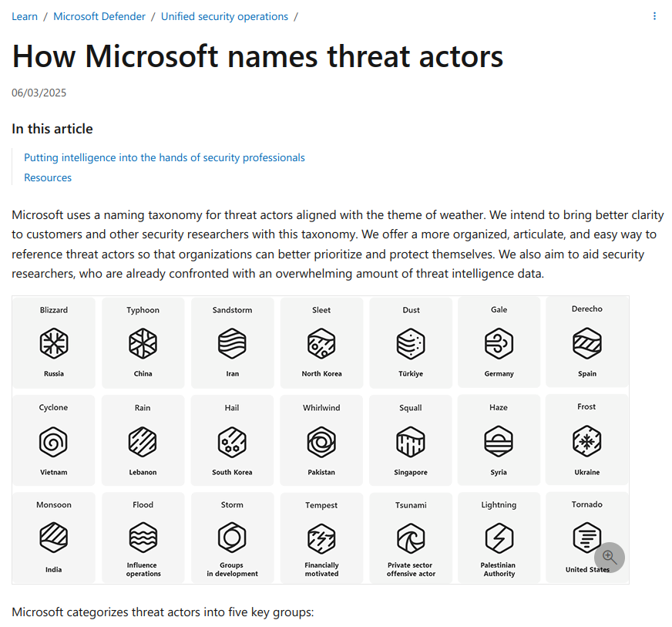Click the Singapore caption

411,472
